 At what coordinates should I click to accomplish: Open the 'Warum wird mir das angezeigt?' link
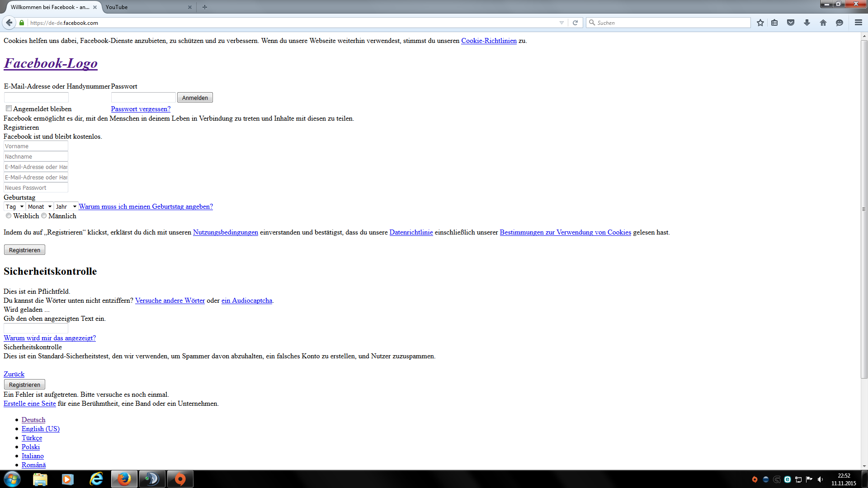(x=50, y=338)
